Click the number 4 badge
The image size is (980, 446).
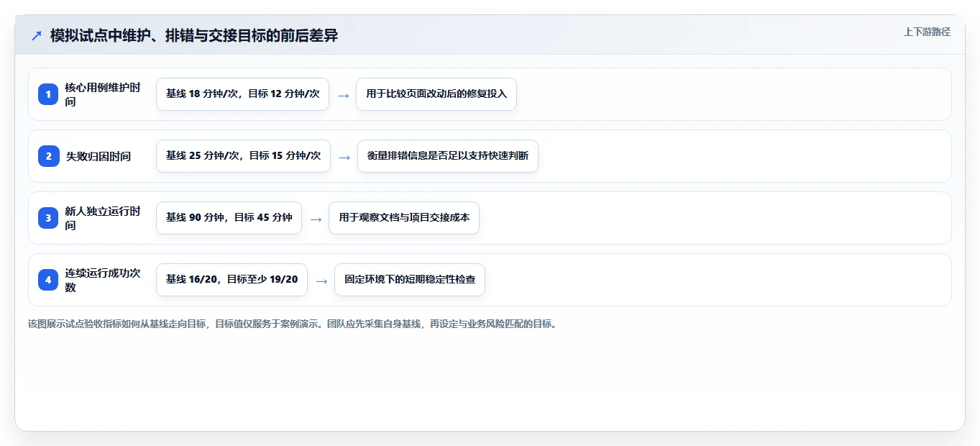pos(48,280)
